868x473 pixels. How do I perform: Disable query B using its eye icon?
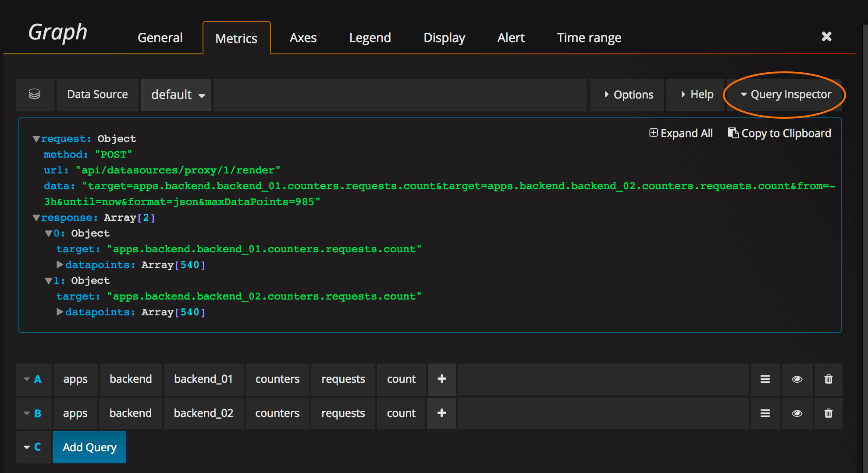tap(797, 413)
